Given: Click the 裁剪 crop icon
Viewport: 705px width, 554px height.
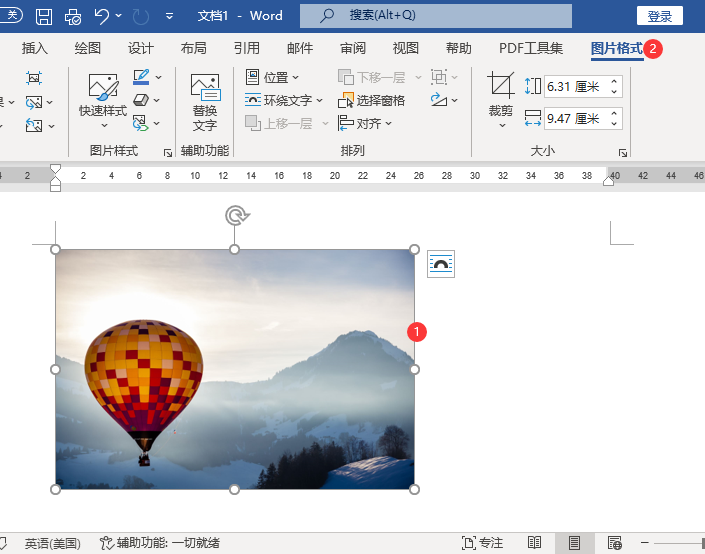Looking at the screenshot, I should pos(501,85).
